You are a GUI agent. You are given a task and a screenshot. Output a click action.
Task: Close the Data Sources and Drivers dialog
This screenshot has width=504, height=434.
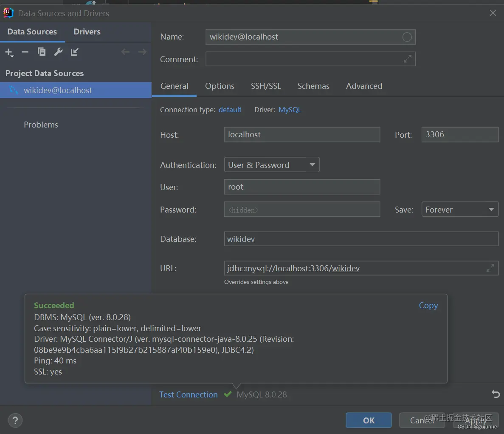(x=493, y=13)
